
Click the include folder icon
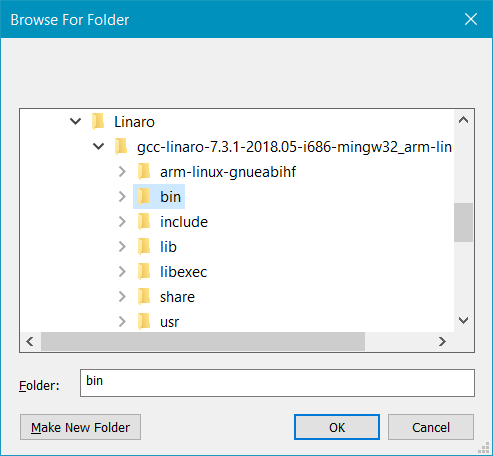pos(144,222)
